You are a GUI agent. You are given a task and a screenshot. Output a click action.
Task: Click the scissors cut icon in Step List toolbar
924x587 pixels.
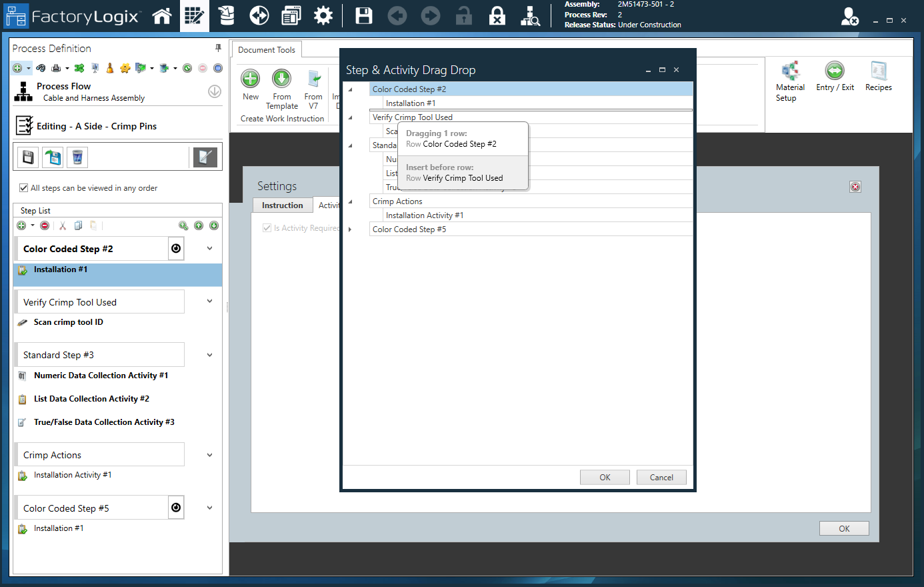[x=63, y=225]
